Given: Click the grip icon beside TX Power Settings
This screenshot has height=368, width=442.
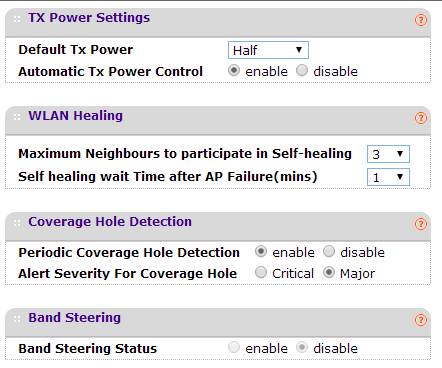Looking at the screenshot, I should click(17, 19).
